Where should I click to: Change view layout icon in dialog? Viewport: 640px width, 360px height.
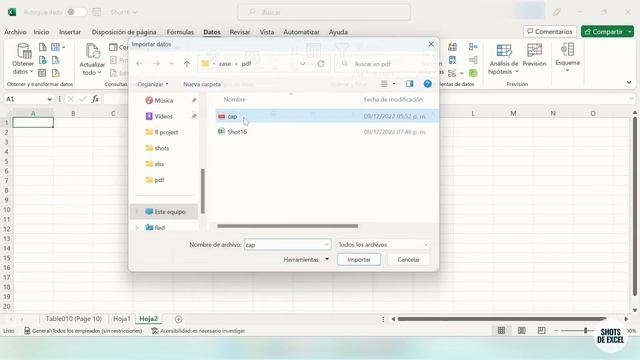tap(384, 84)
